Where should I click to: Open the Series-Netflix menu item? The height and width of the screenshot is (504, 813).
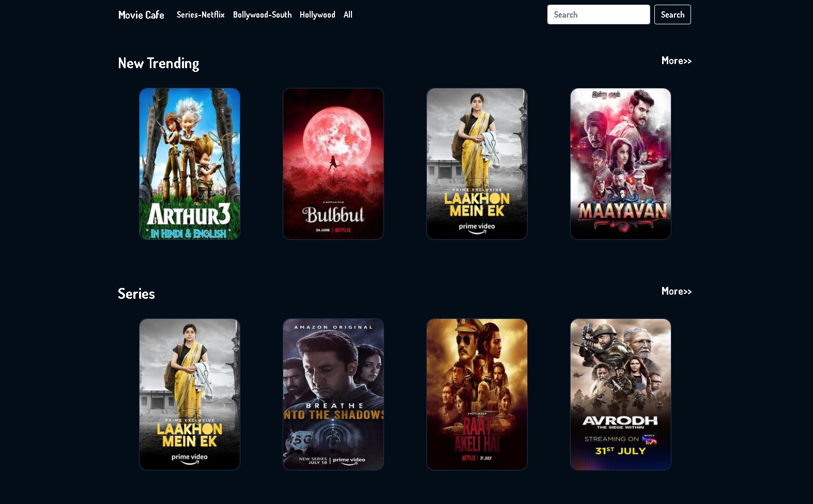(x=201, y=14)
